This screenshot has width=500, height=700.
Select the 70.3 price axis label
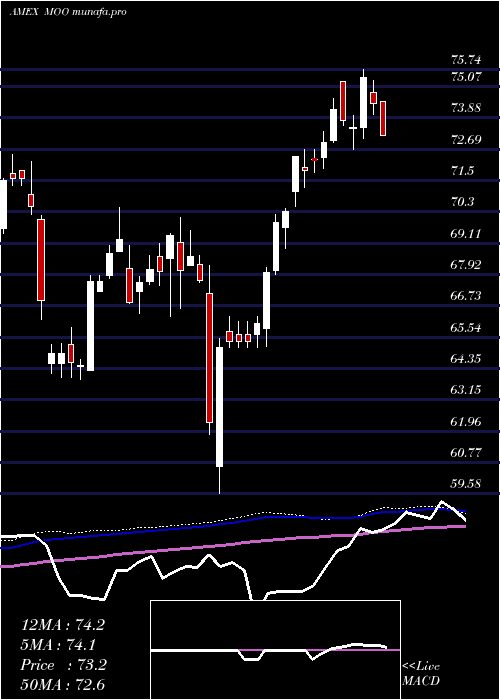462,202
